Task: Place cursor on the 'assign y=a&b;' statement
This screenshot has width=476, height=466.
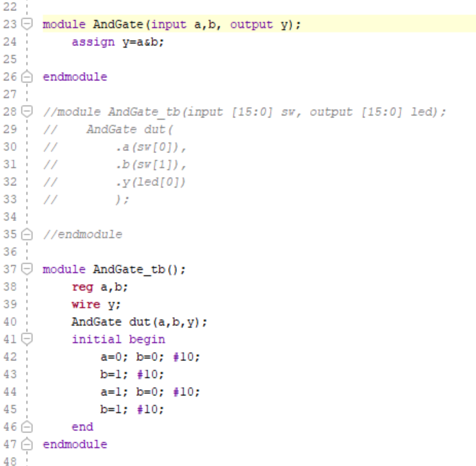Action: tap(117, 42)
